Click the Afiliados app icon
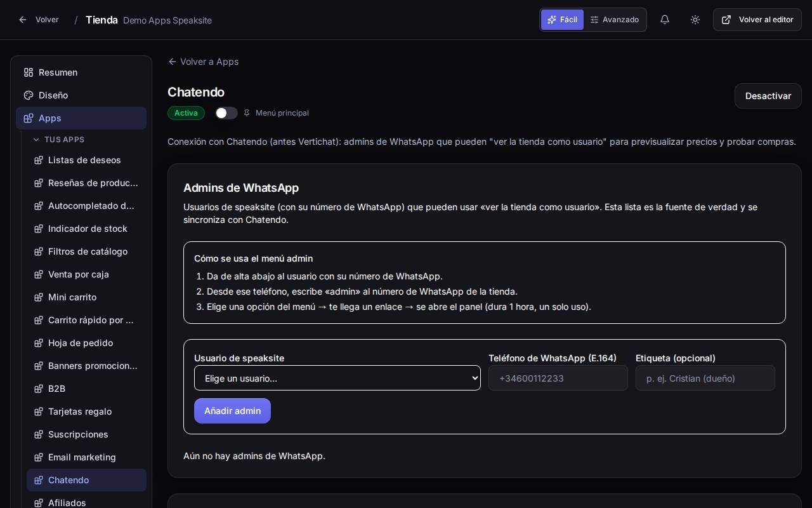This screenshot has width=812, height=508. pos(39,503)
